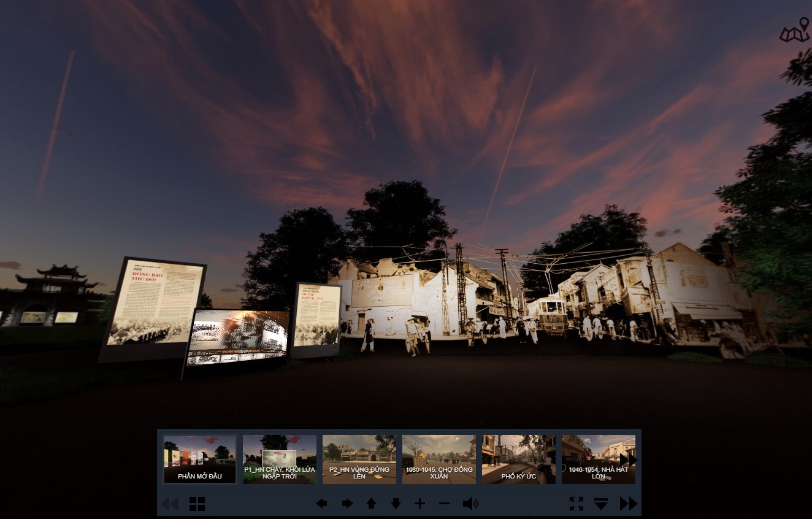Zoom out with the minus icon
Viewport: 812px width, 519px height.
[445, 504]
